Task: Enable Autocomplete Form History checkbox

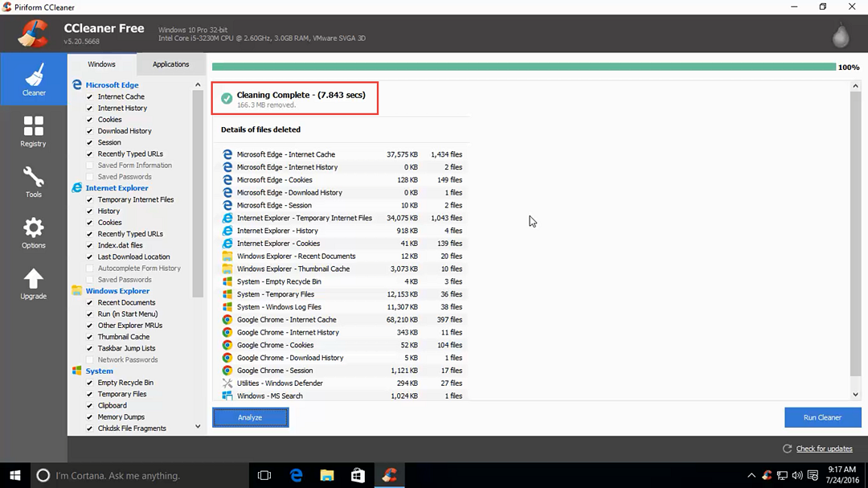Action: tap(90, 268)
